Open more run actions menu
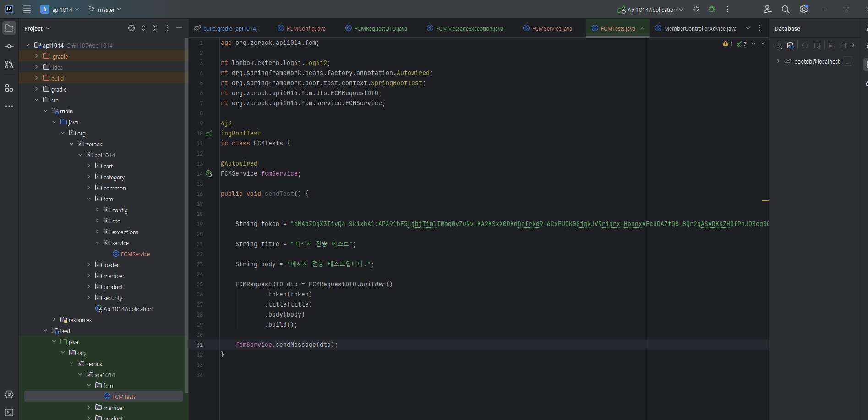This screenshot has width=868, height=420. coord(727,9)
